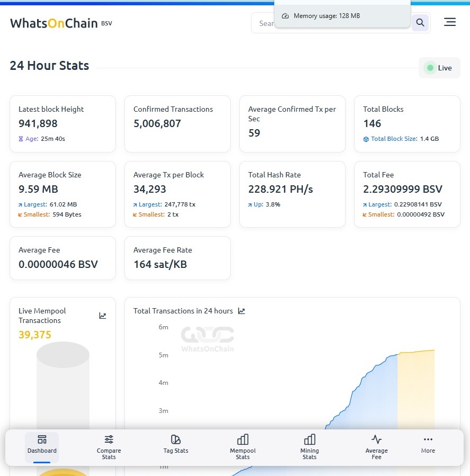Click the WhatsOnChain logo
The width and height of the screenshot is (470, 476).
(x=53, y=23)
